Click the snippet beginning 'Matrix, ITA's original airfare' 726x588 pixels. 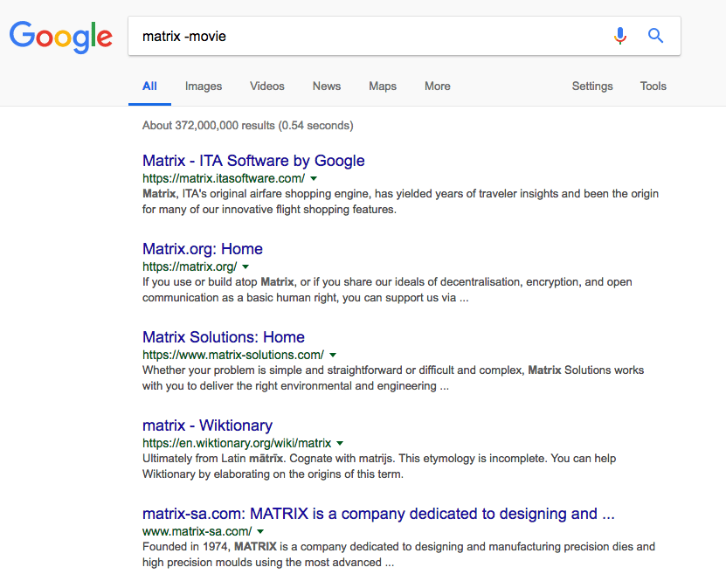[x=400, y=202]
